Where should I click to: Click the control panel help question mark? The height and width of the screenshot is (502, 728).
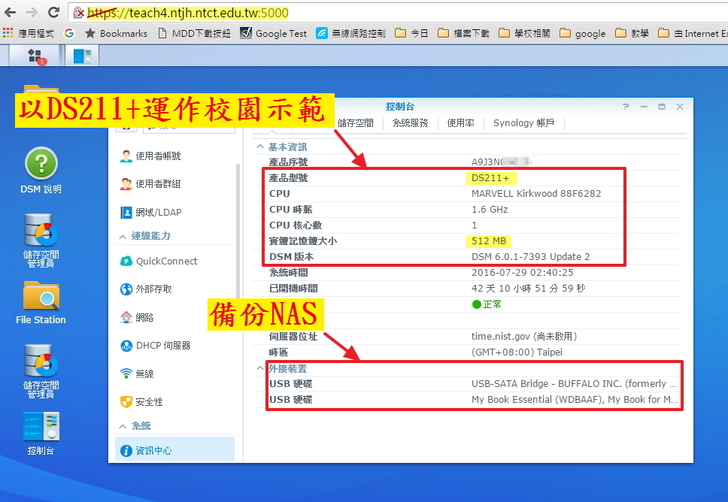[x=626, y=107]
